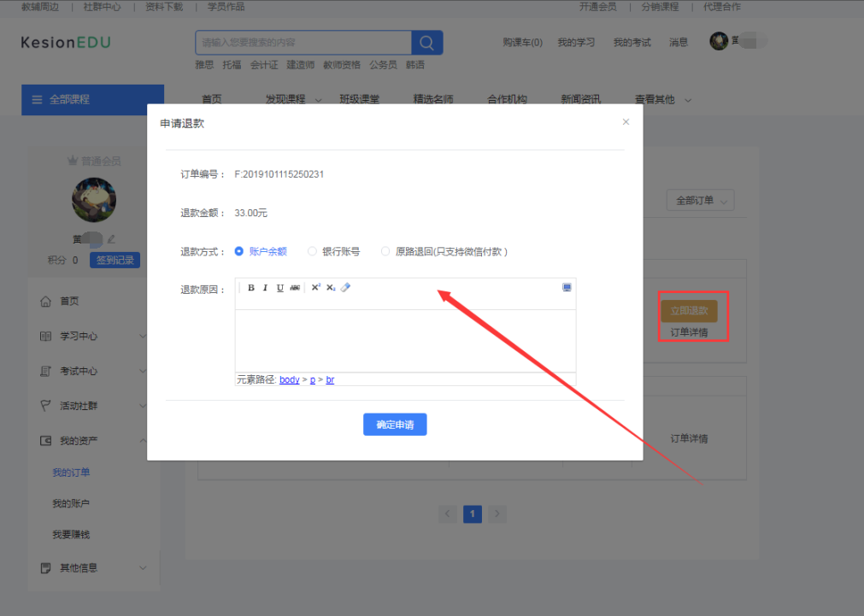Choose 银行账号 as refund method
Viewport: 864px width, 616px height.
tap(313, 251)
